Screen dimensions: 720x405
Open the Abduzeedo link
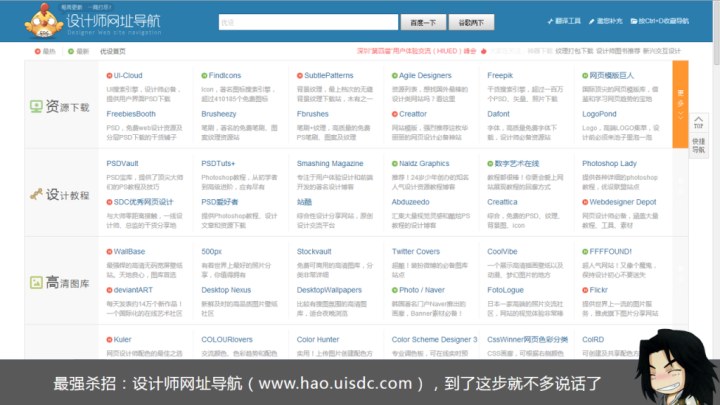[411, 202]
